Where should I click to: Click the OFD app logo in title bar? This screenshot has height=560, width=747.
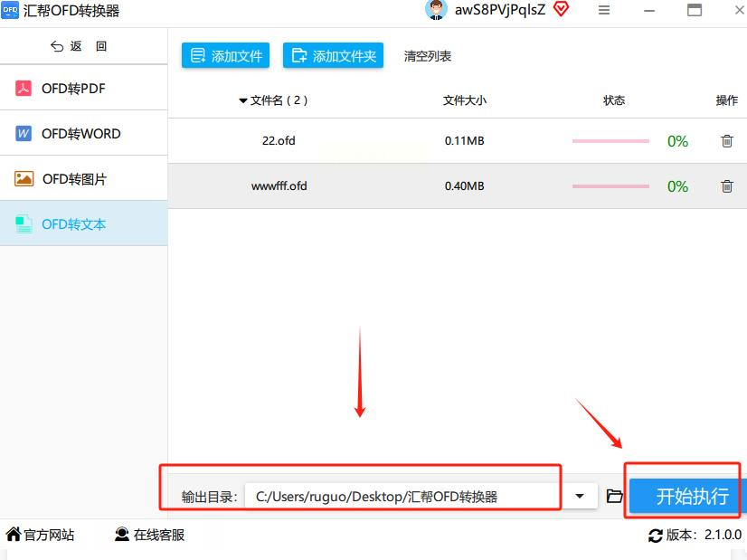coord(10,10)
